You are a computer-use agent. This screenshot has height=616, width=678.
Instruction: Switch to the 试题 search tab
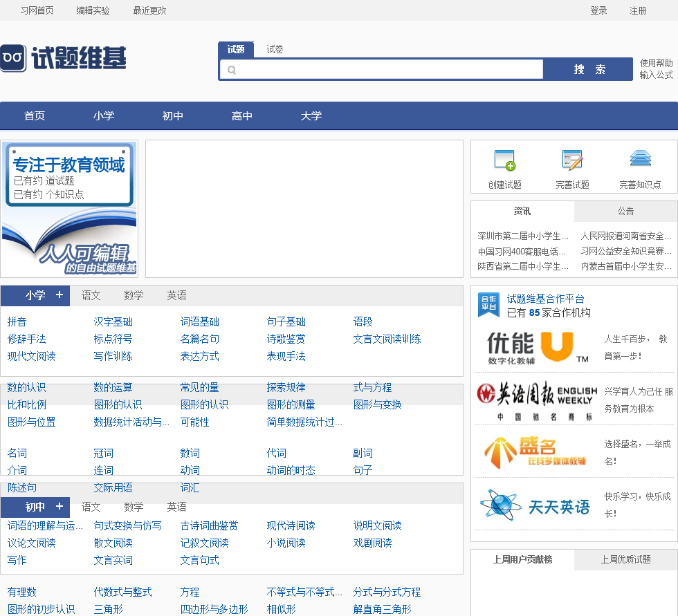click(236, 49)
